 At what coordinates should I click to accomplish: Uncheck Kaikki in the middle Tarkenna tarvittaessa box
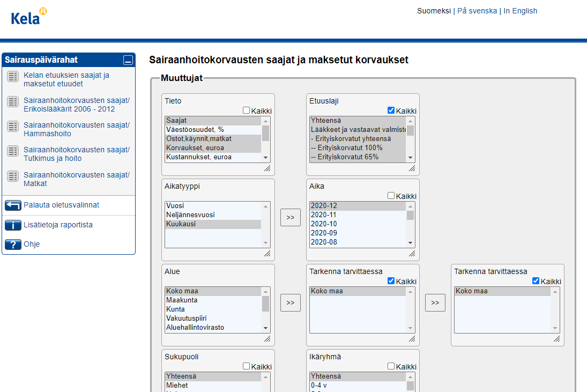click(x=391, y=281)
